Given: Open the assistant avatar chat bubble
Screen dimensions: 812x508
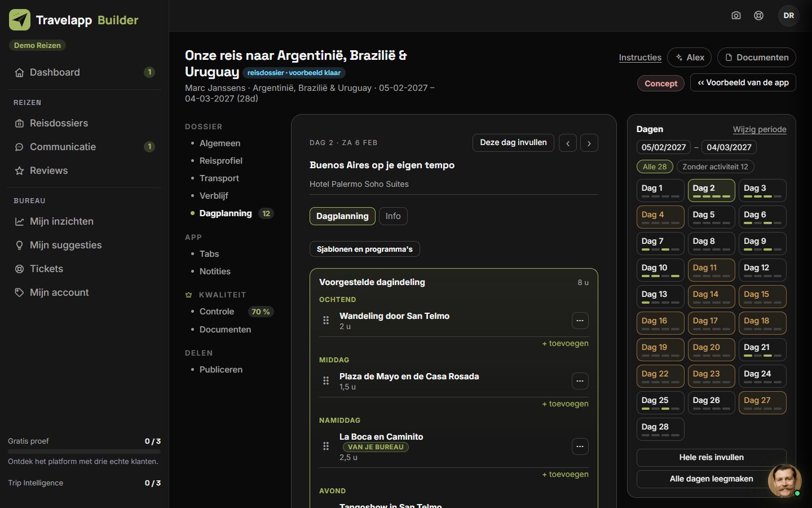Looking at the screenshot, I should [784, 480].
